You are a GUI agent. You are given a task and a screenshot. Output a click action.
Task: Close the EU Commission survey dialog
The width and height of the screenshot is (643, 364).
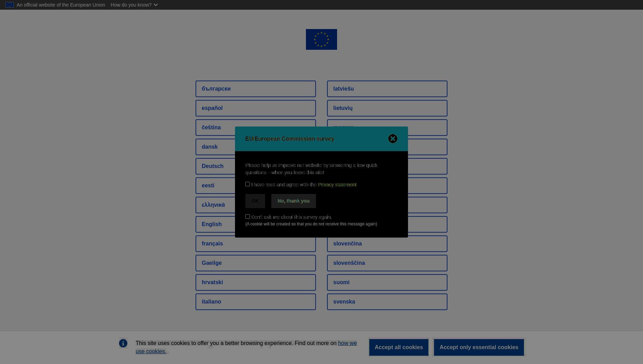point(392,139)
